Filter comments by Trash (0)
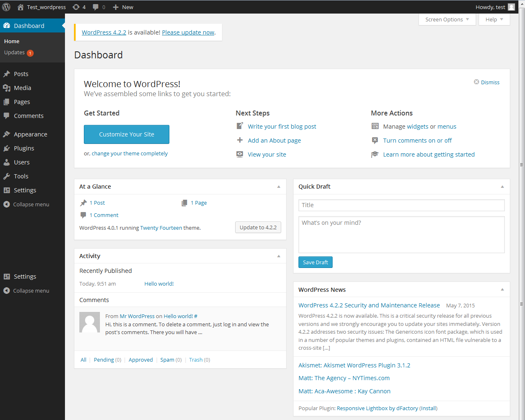 click(199, 360)
